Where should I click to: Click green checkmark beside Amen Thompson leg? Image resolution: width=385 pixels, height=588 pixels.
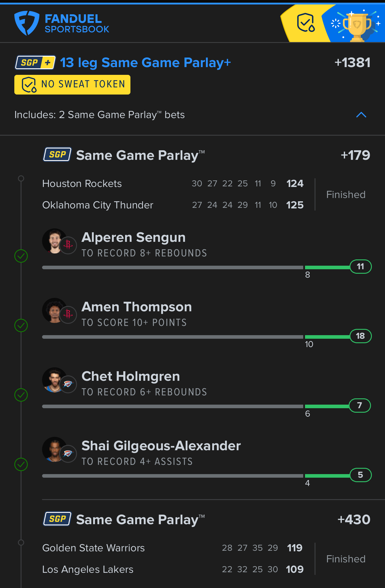[21, 325]
